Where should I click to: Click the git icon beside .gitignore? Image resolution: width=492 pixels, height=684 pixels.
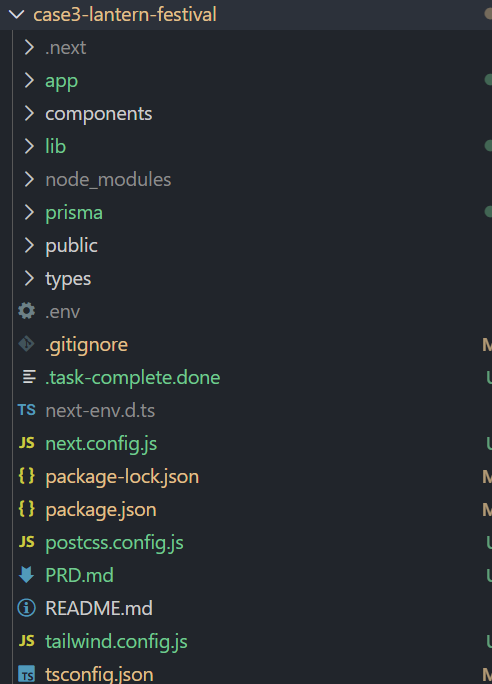click(x=27, y=344)
